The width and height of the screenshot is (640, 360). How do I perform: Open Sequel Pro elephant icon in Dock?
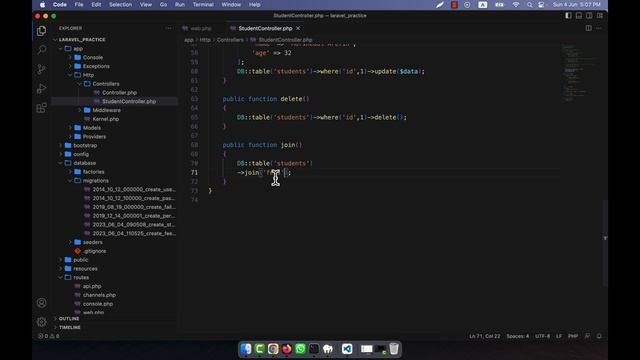pos(328,349)
